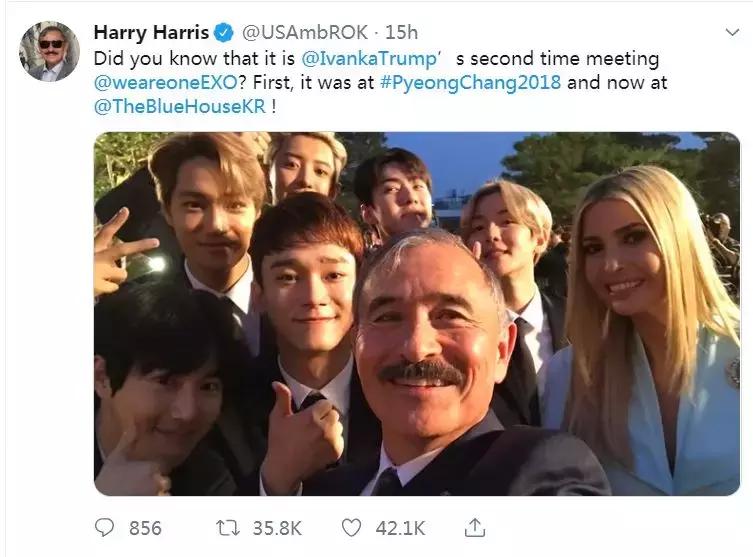
Task: Open Harry Harris profile avatar
Action: tap(49, 51)
